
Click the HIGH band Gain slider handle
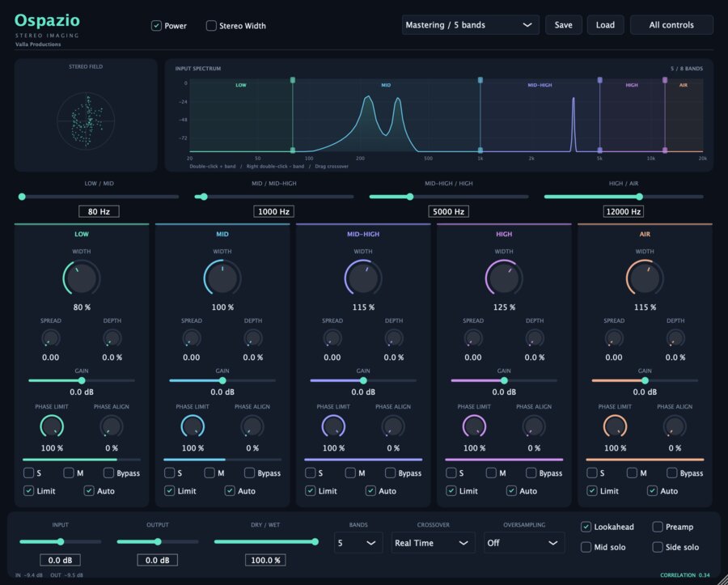click(x=504, y=381)
